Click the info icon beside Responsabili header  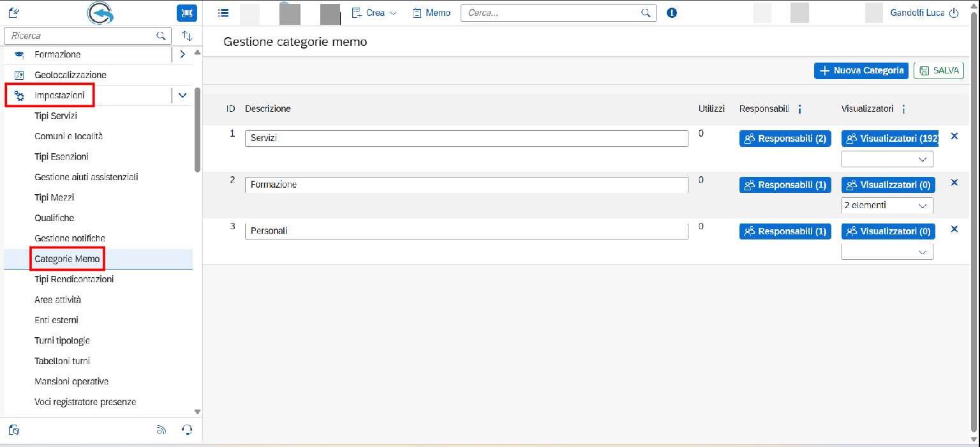coord(799,109)
